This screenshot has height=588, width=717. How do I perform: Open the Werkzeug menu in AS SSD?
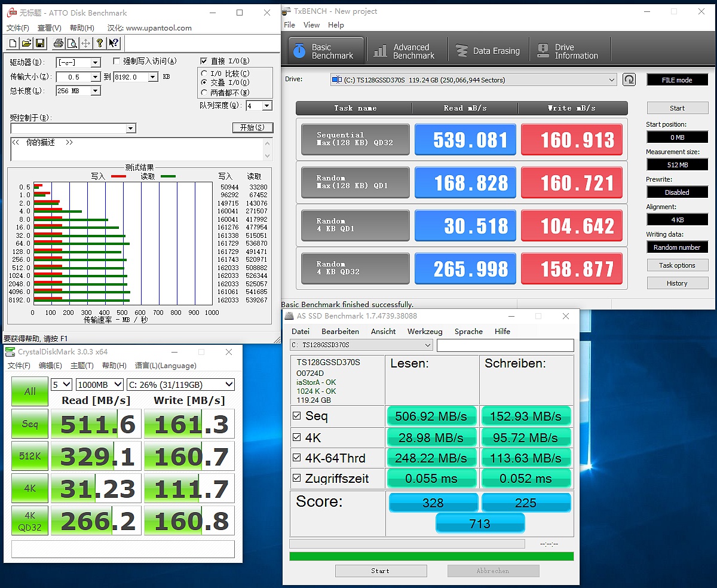[425, 332]
